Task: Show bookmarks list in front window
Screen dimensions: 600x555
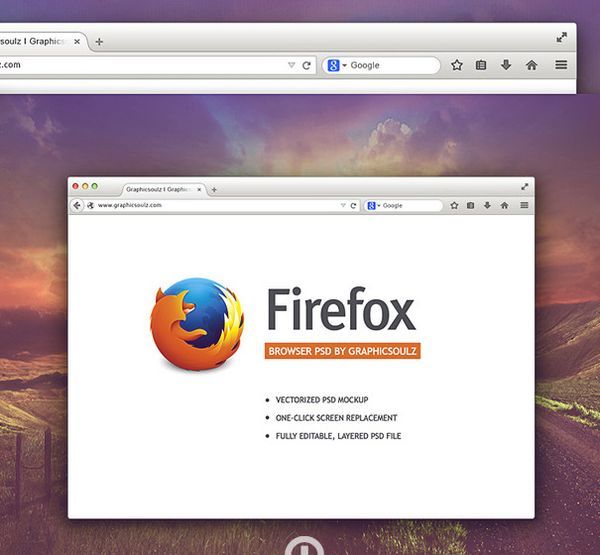Action: point(470,206)
